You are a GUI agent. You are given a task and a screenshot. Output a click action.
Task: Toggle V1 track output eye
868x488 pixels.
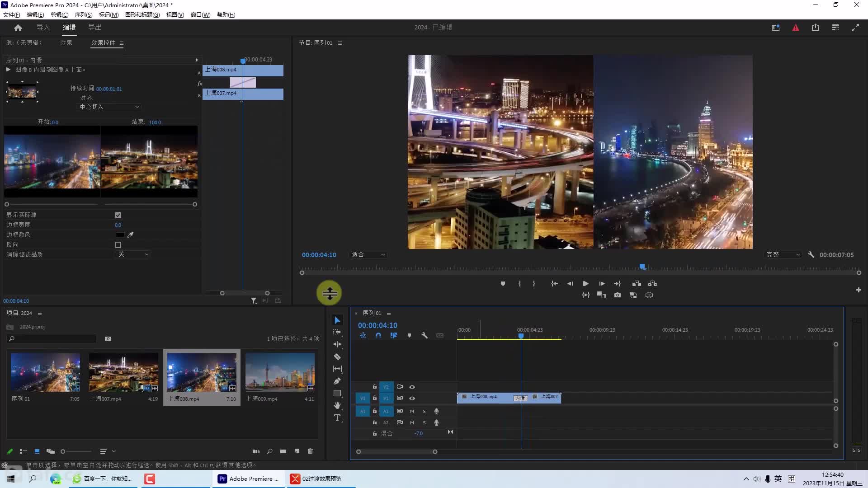click(412, 399)
